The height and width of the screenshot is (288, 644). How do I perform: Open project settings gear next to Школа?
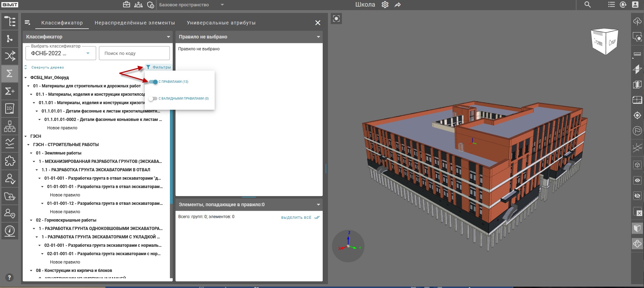click(x=385, y=5)
